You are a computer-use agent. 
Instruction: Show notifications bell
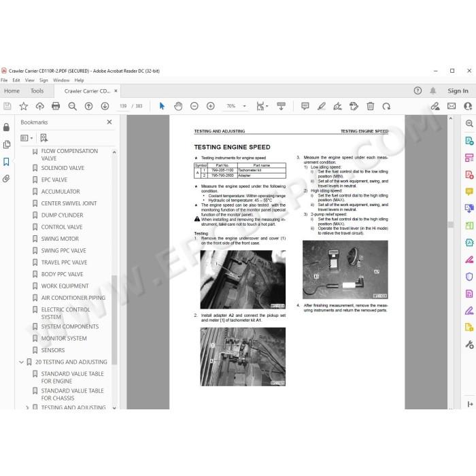pyautogui.click(x=433, y=90)
